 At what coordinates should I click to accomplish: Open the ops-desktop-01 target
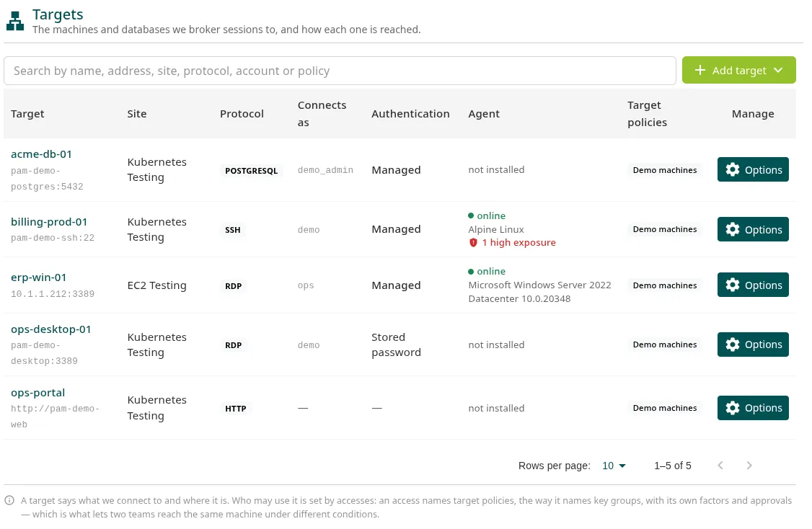[50, 329]
